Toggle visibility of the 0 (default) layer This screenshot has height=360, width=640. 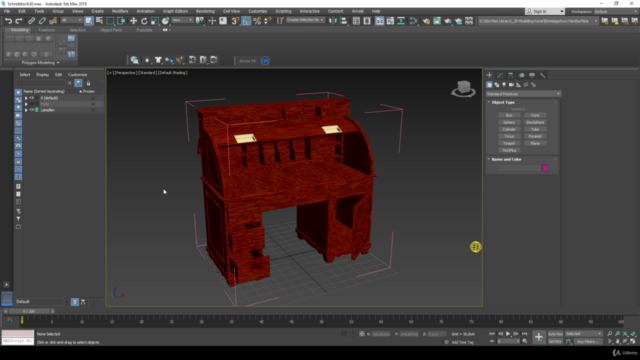31,98
